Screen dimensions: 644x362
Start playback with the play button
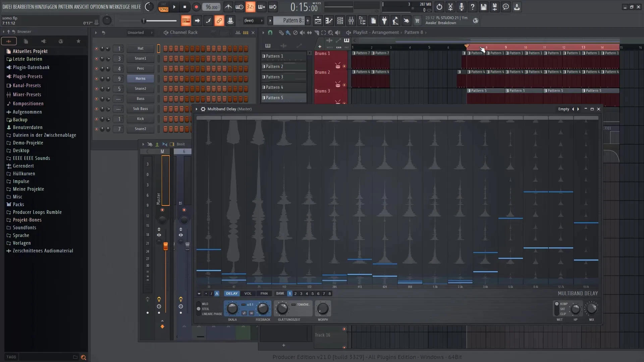[174, 7]
